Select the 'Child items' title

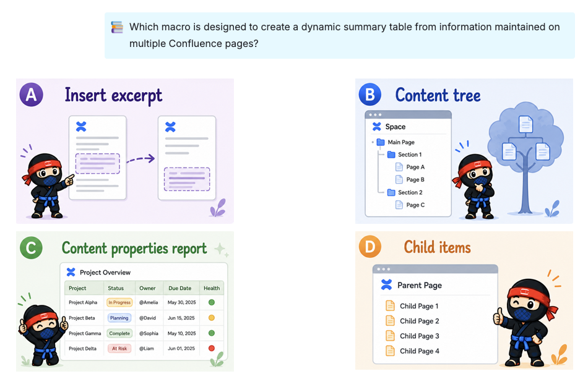click(437, 247)
